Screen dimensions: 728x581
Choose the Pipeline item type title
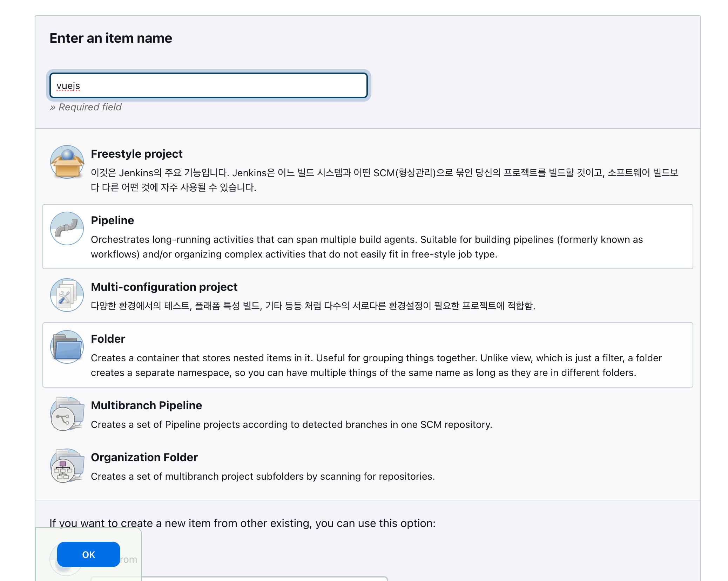pyautogui.click(x=112, y=220)
